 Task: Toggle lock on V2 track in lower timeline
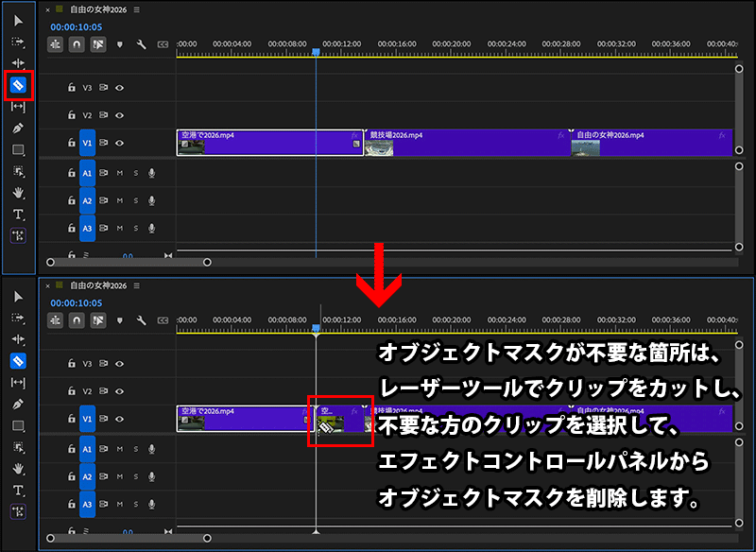71,391
